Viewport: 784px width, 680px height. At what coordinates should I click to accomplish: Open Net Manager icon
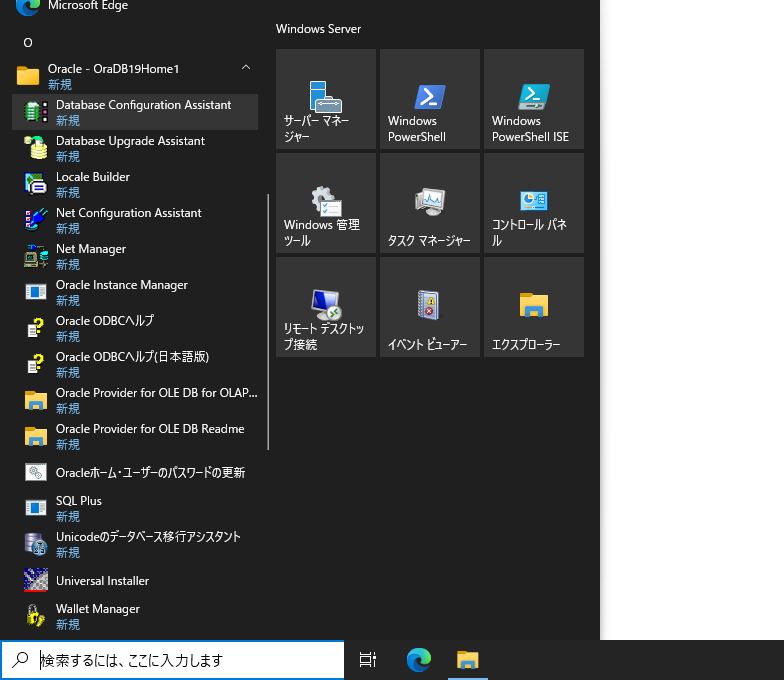(x=36, y=256)
